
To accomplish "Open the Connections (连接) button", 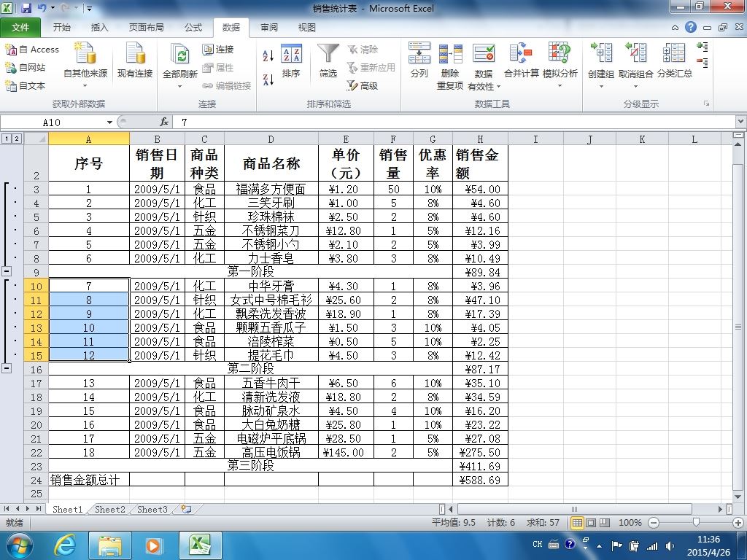I will [x=217, y=50].
